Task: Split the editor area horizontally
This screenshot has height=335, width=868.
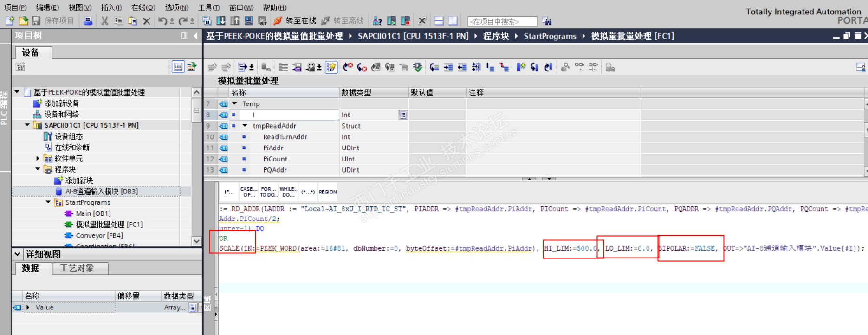Action: (439, 21)
